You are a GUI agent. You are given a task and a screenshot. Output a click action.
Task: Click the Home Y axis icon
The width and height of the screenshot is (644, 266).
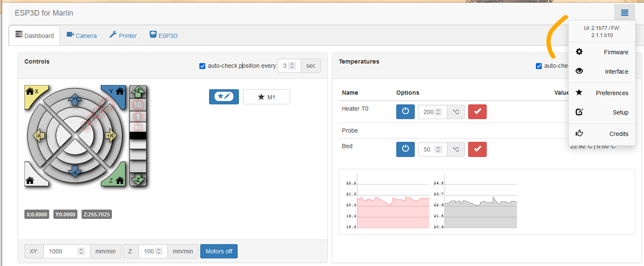point(119,91)
